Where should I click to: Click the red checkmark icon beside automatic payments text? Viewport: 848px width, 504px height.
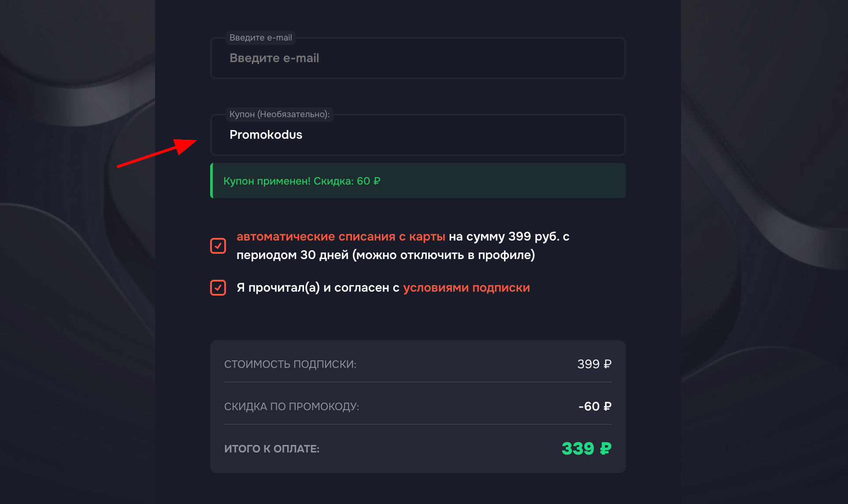218,245
